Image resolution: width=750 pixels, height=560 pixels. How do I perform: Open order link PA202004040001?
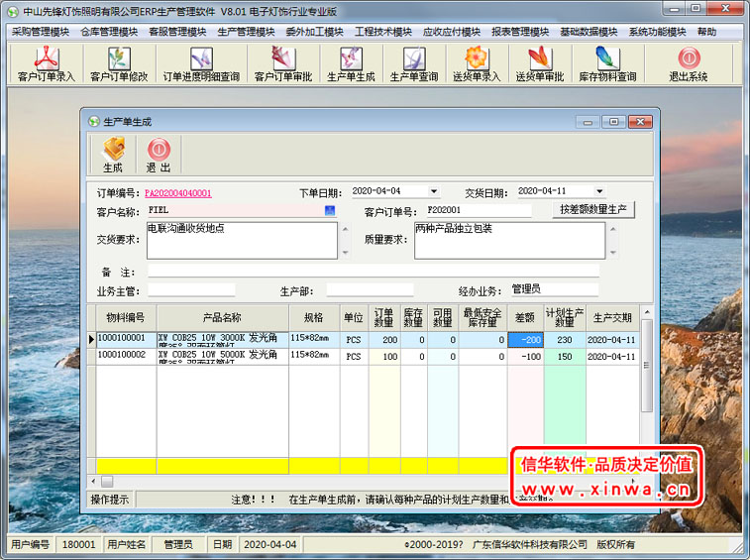(x=178, y=193)
